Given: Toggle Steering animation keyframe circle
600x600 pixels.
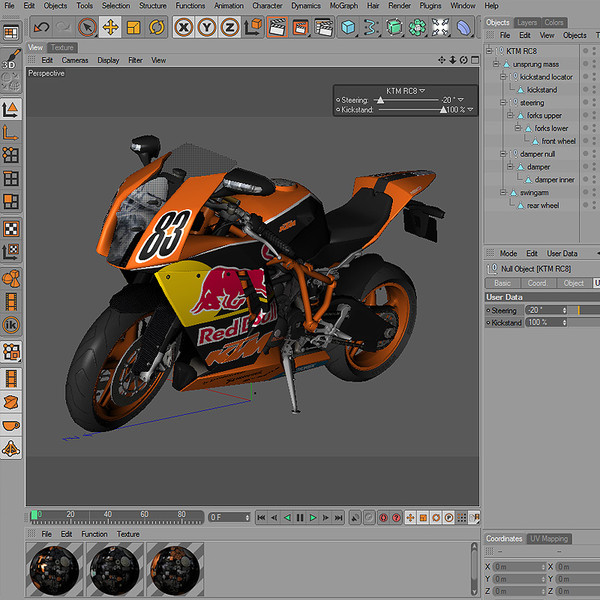Looking at the screenshot, I should [488, 310].
